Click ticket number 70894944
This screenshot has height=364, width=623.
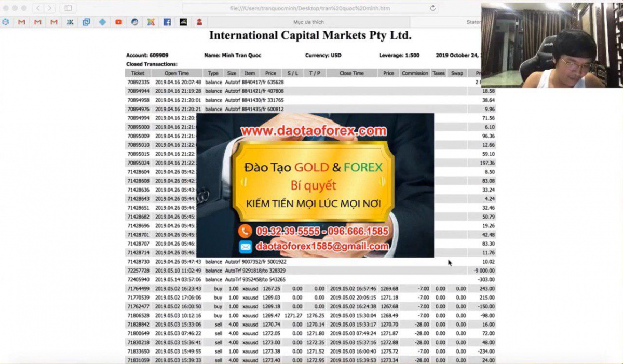point(138,91)
